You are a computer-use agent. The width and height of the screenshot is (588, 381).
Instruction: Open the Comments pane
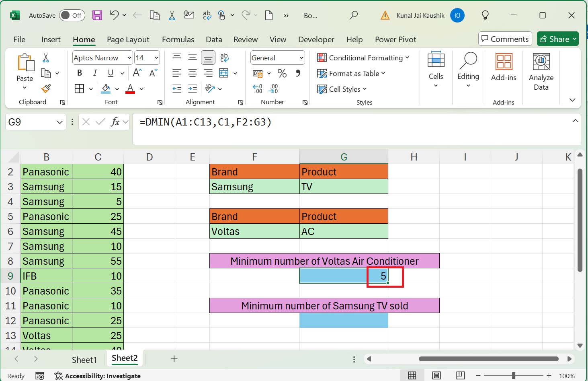pyautogui.click(x=505, y=39)
